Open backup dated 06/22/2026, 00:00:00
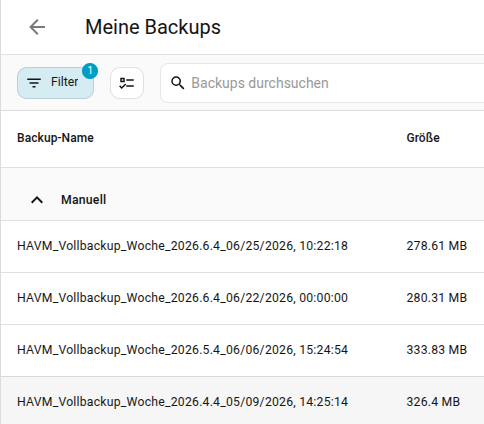Image resolution: width=484 pixels, height=424 pixels. pyautogui.click(x=182, y=298)
